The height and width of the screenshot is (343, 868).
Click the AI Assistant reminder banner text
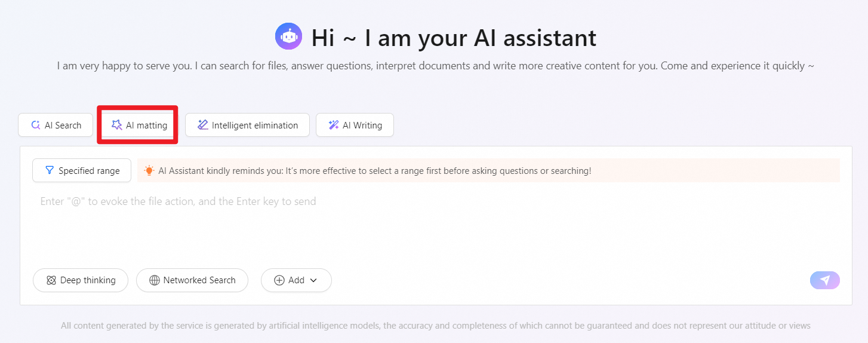(x=375, y=171)
